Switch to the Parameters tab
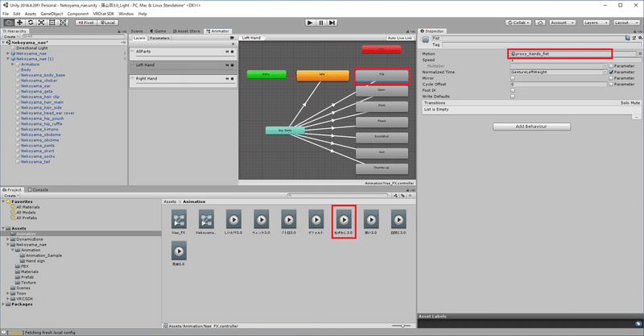The height and width of the screenshot is (336, 644). [159, 38]
